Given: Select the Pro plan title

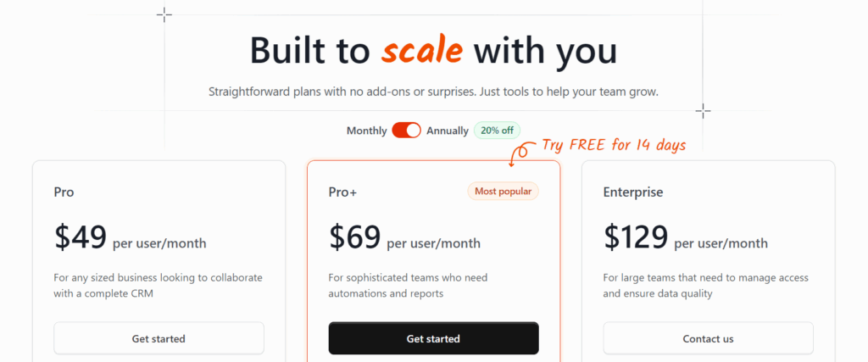Looking at the screenshot, I should [x=64, y=192].
